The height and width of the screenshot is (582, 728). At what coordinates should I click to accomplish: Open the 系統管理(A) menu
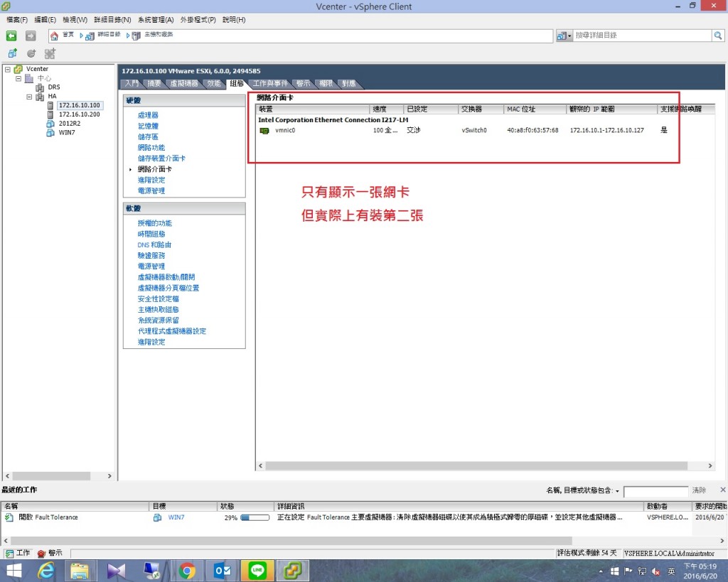point(156,19)
